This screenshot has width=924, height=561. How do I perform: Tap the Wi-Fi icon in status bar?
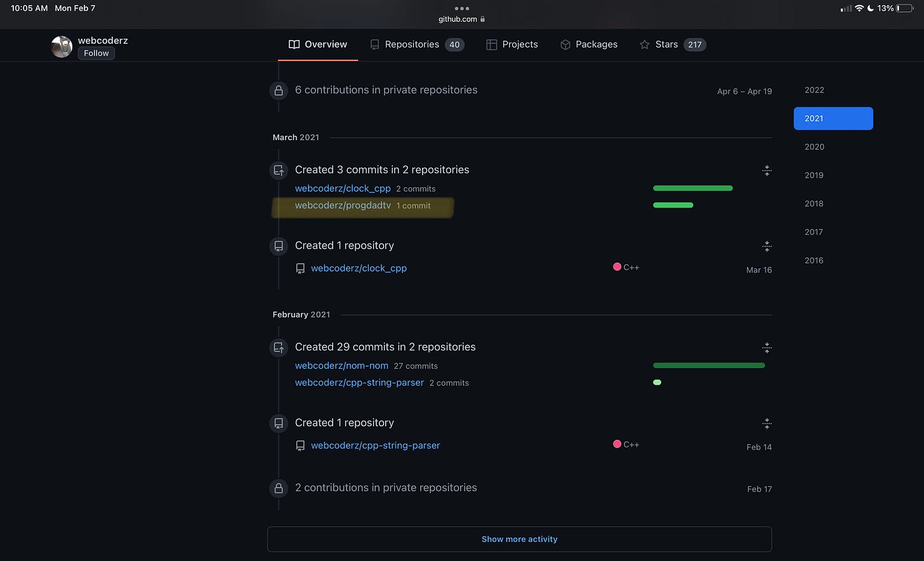[x=859, y=8]
